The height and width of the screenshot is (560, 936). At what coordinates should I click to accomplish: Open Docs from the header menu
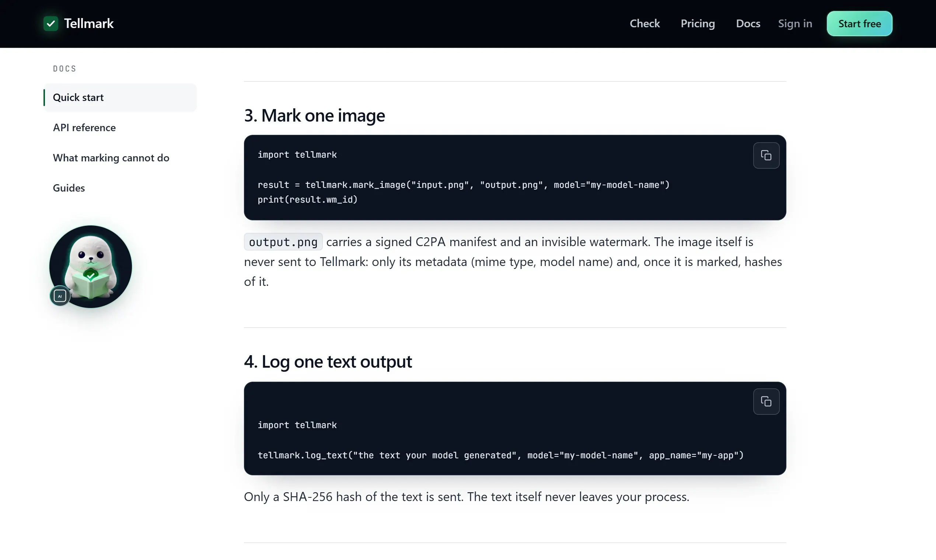[x=748, y=24]
